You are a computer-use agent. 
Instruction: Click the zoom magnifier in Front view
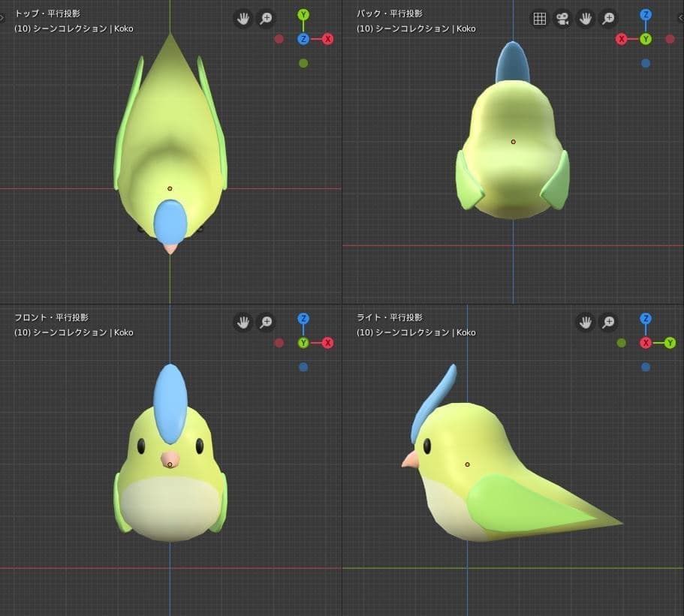pos(266,323)
